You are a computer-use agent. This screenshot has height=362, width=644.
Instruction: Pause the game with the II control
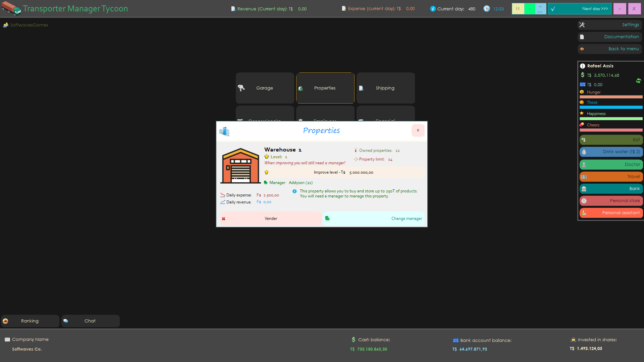click(518, 9)
